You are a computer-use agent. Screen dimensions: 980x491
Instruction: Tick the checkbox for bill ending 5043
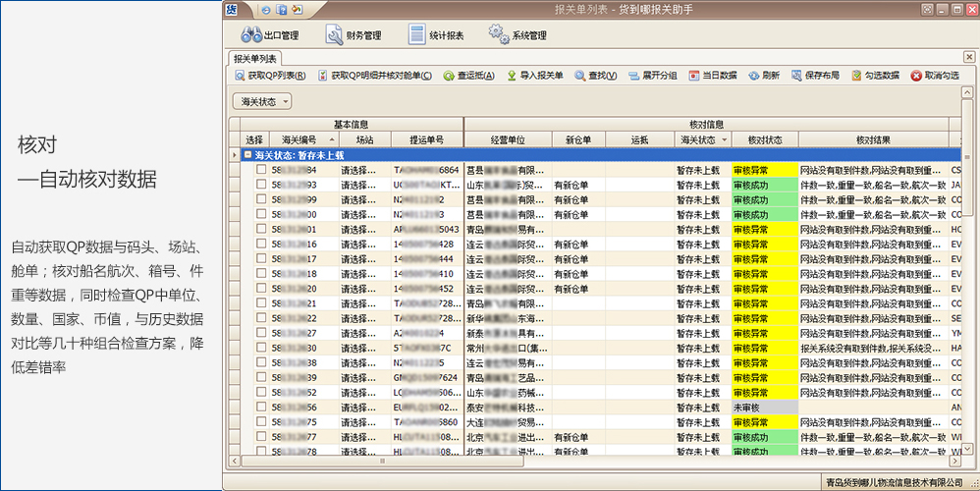tap(261, 229)
